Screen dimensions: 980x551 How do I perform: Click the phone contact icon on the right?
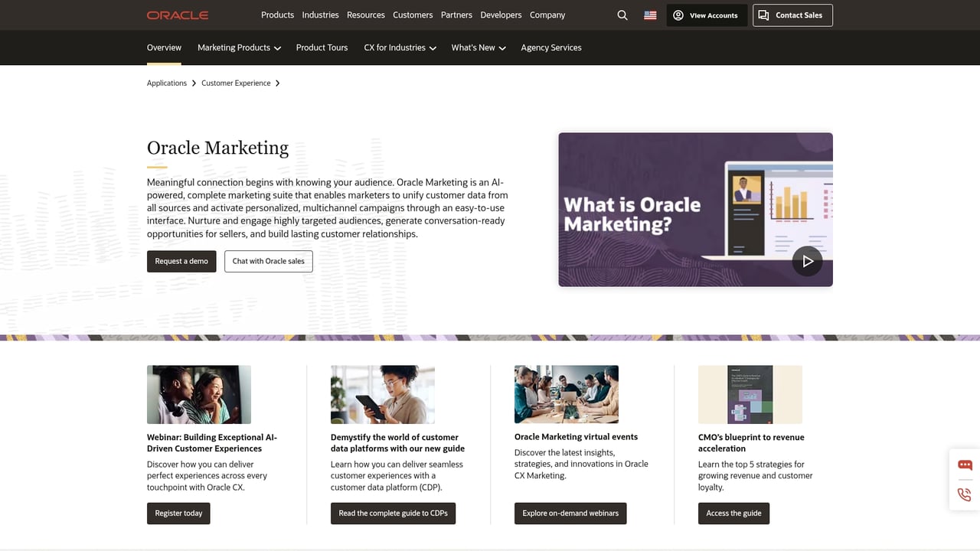(x=964, y=494)
